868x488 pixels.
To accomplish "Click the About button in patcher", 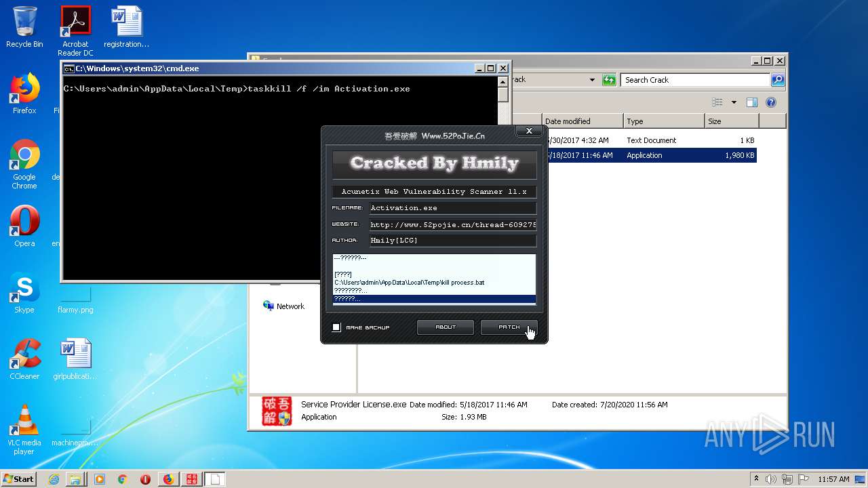I will (446, 327).
